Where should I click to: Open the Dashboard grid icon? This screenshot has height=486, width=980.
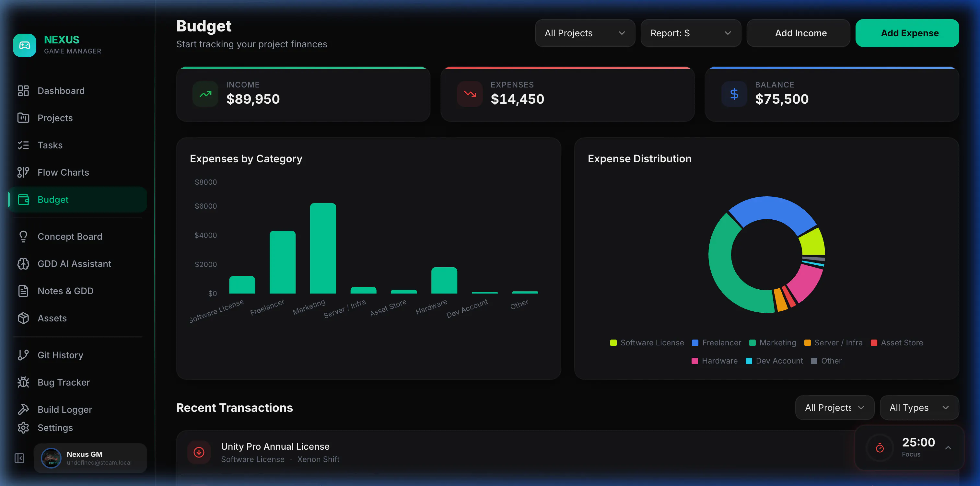pyautogui.click(x=23, y=91)
